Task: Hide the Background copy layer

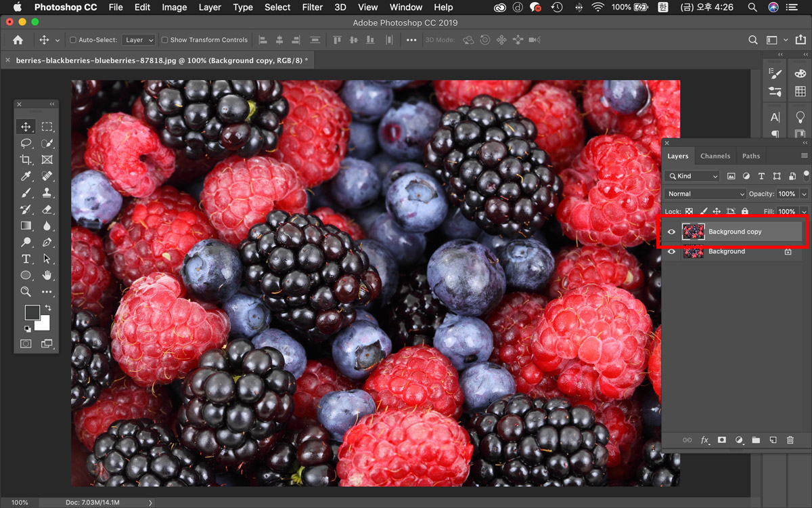Action: click(671, 232)
